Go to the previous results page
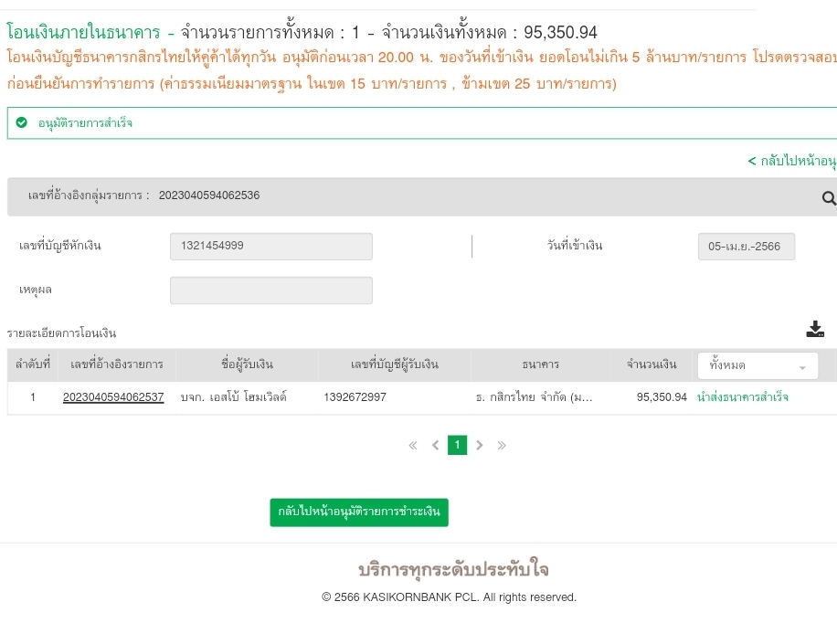Viewport: 837px width, 644px height. 435,446
